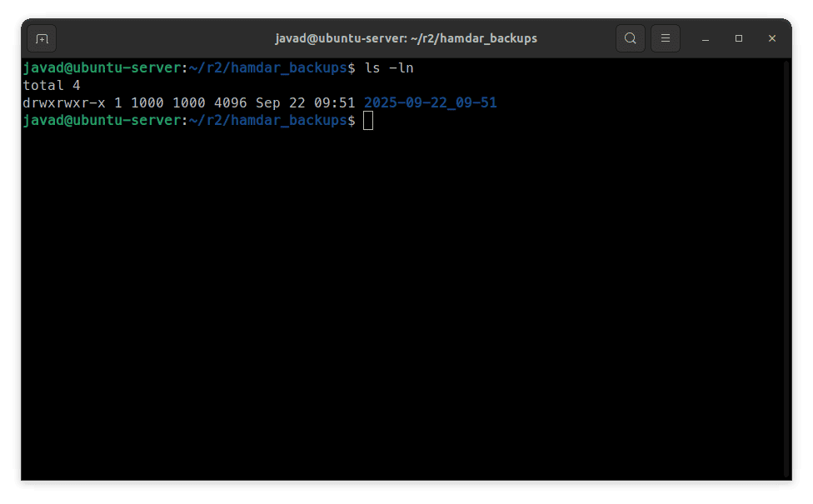Click the 'total 4' output line
Viewport: 813px width, 504px height.
52,86
